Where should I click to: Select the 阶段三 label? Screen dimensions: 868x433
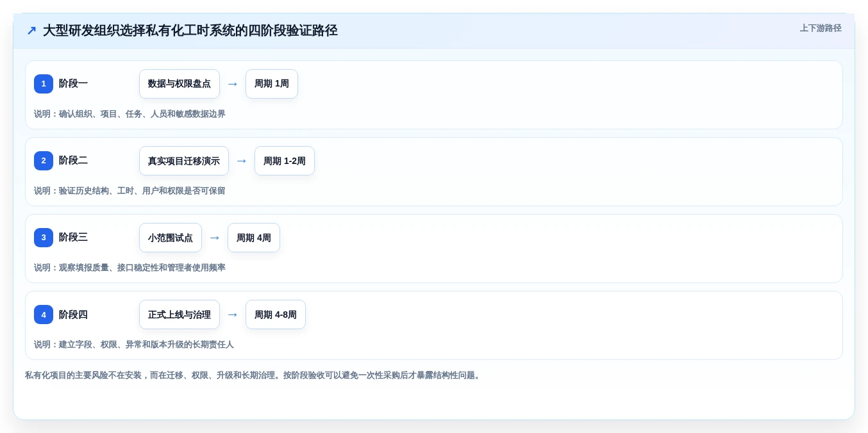[x=73, y=238]
